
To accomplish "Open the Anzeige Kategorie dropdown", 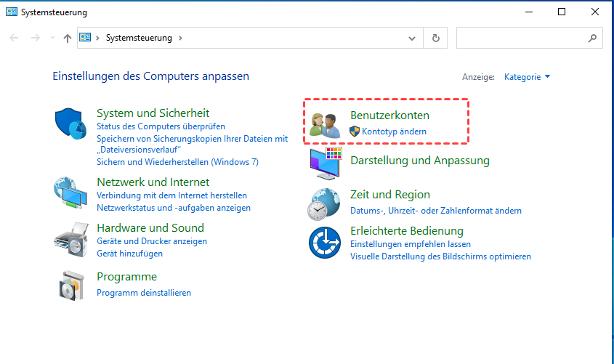I will [x=527, y=76].
